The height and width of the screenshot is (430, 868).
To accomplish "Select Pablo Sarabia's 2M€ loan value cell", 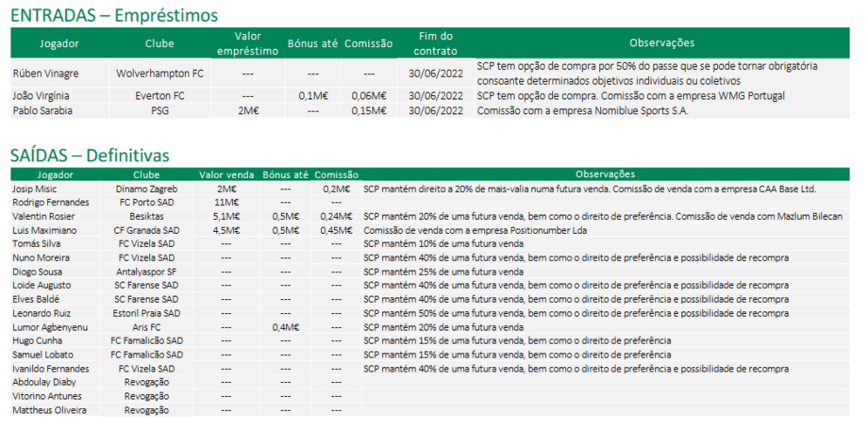I will 247,110.
